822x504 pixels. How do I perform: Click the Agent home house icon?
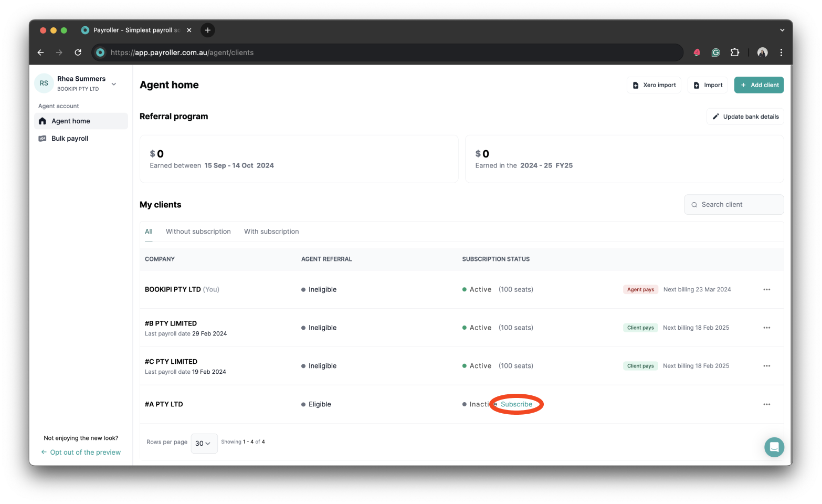point(43,121)
